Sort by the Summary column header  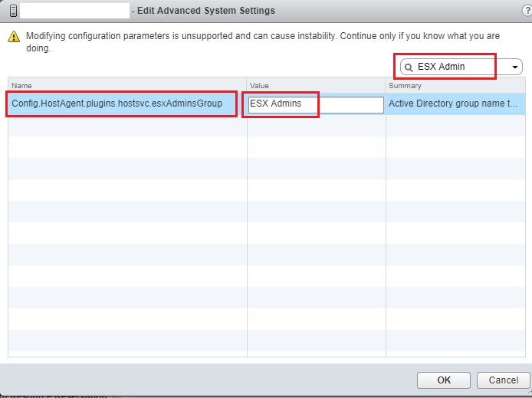[455, 86]
